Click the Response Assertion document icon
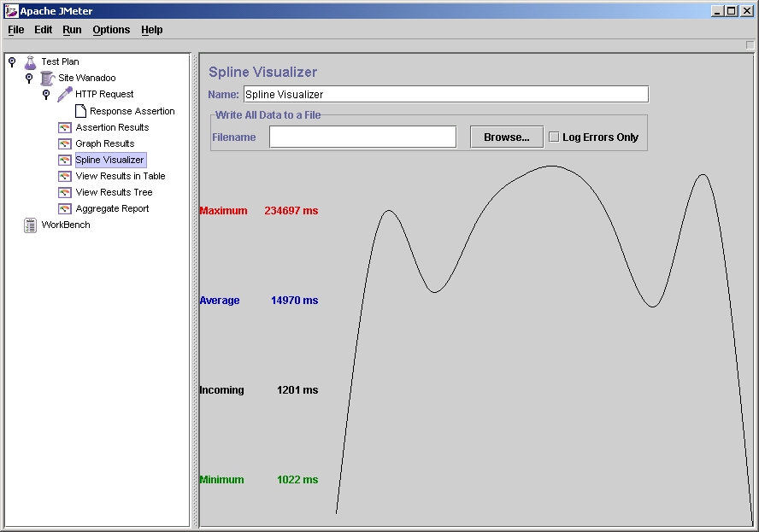 (x=80, y=111)
